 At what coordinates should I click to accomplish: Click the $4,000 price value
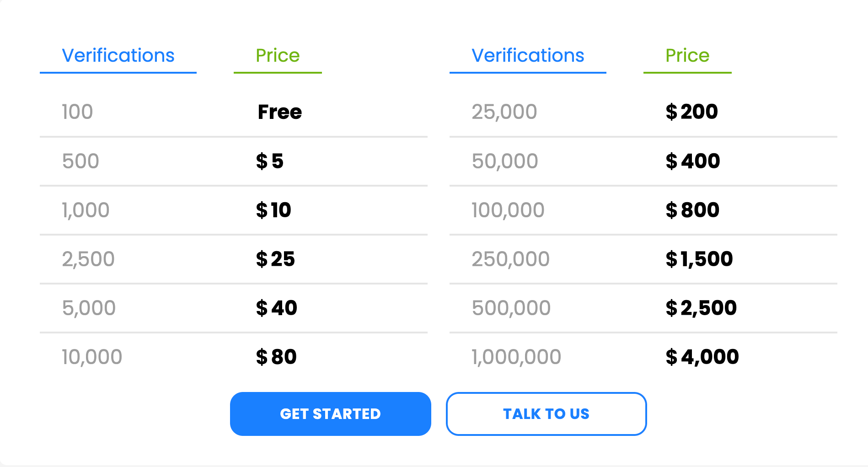click(702, 357)
